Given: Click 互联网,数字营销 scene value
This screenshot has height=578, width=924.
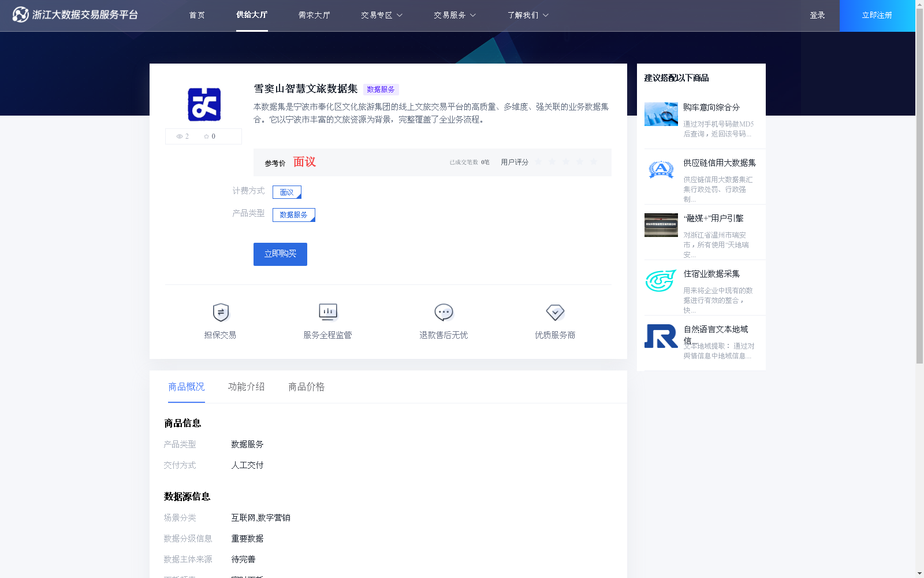Looking at the screenshot, I should click(260, 518).
